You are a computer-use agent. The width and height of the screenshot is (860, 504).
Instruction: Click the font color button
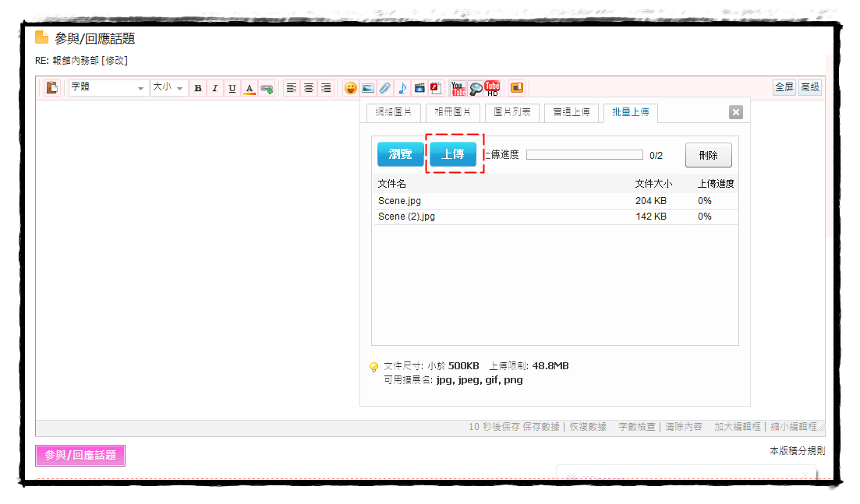pos(250,88)
